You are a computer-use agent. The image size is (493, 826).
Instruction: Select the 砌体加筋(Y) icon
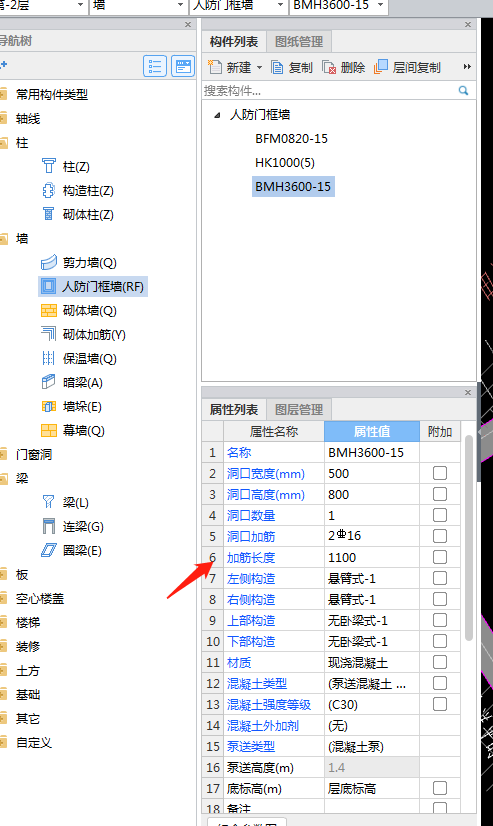pyautogui.click(x=48, y=334)
